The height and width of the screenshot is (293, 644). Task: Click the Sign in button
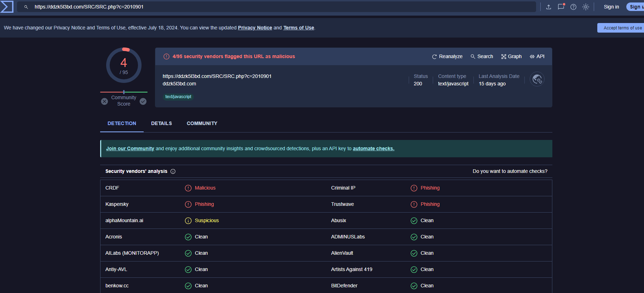point(611,7)
